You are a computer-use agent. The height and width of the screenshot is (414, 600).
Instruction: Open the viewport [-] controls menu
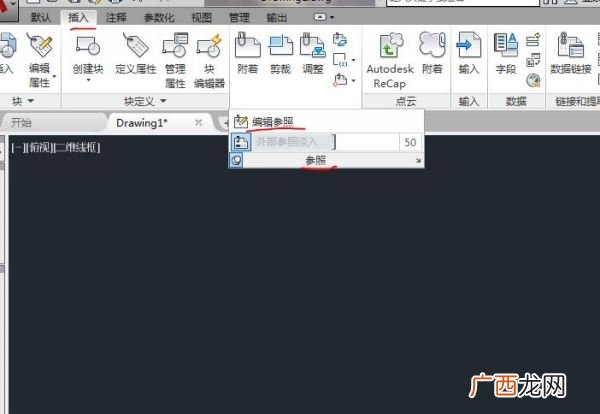click(x=18, y=148)
